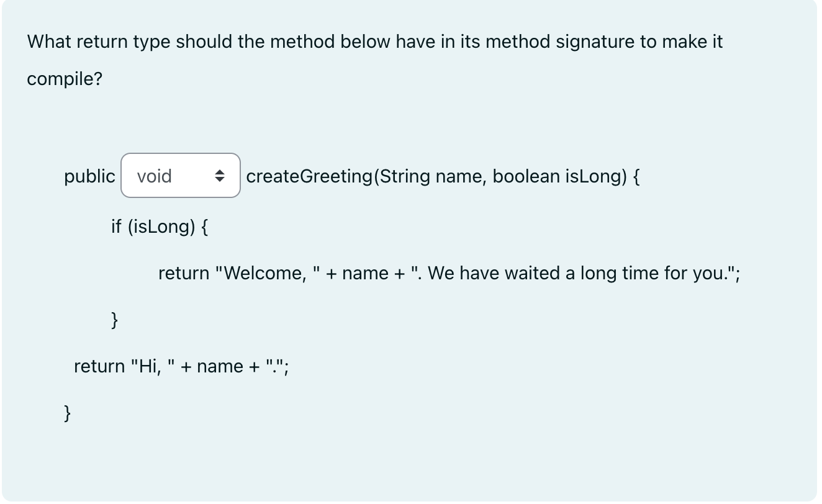This screenshot has width=822, height=504.
Task: Click the Welcome return statement
Action: click(447, 272)
